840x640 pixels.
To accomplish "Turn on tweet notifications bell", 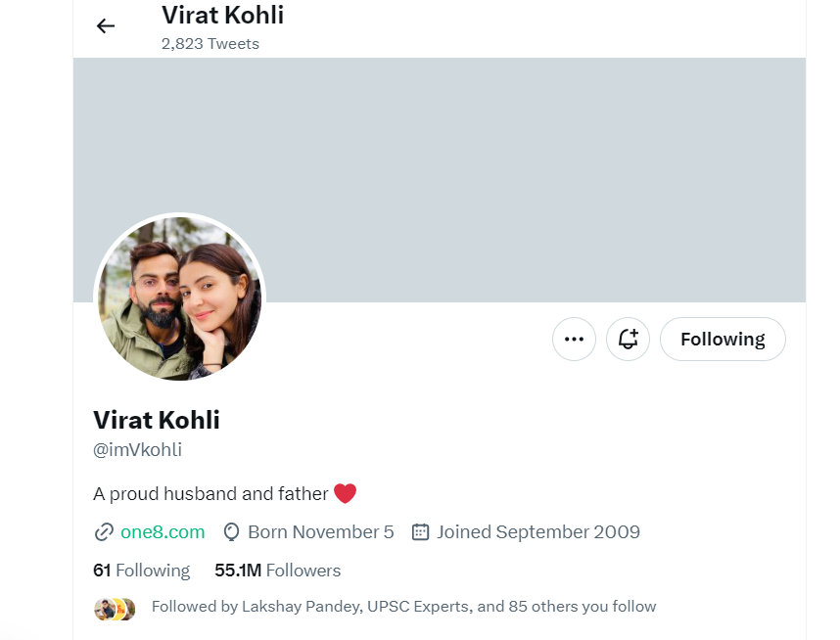I will point(628,340).
